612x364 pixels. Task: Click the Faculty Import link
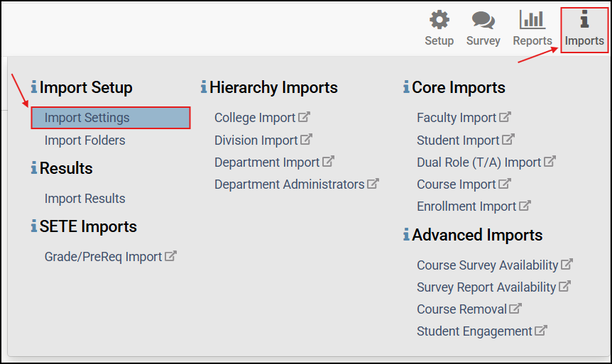pos(457,118)
